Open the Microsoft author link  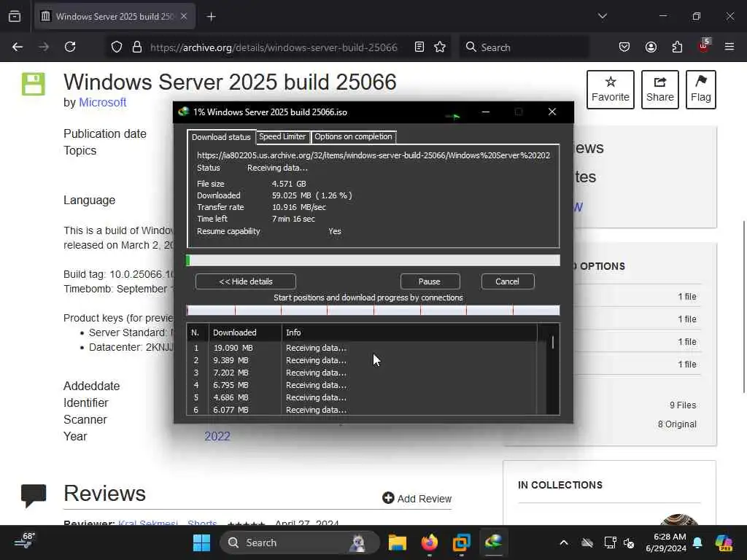(x=102, y=102)
